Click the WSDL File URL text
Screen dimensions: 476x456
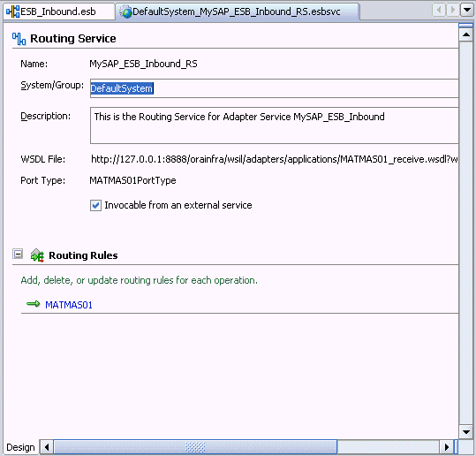[x=275, y=159]
